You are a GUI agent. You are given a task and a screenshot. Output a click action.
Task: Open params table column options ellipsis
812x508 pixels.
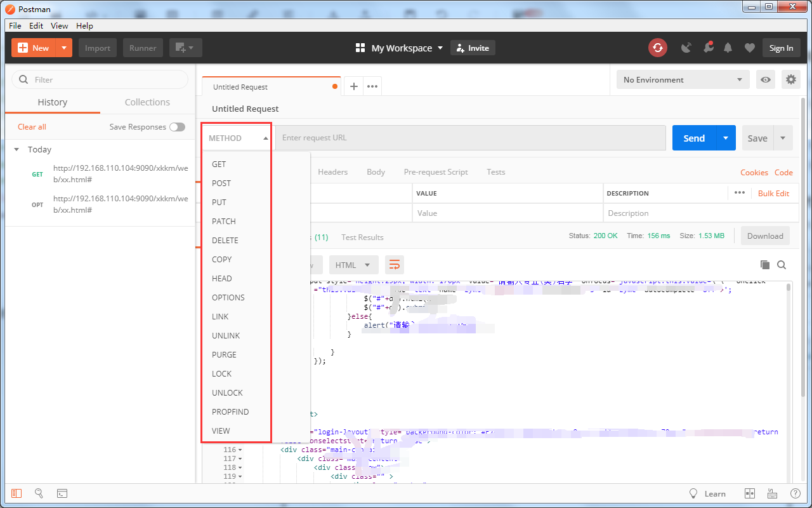(740, 193)
